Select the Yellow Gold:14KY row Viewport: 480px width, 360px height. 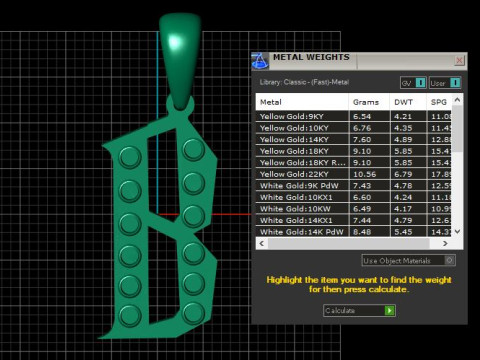(x=353, y=139)
